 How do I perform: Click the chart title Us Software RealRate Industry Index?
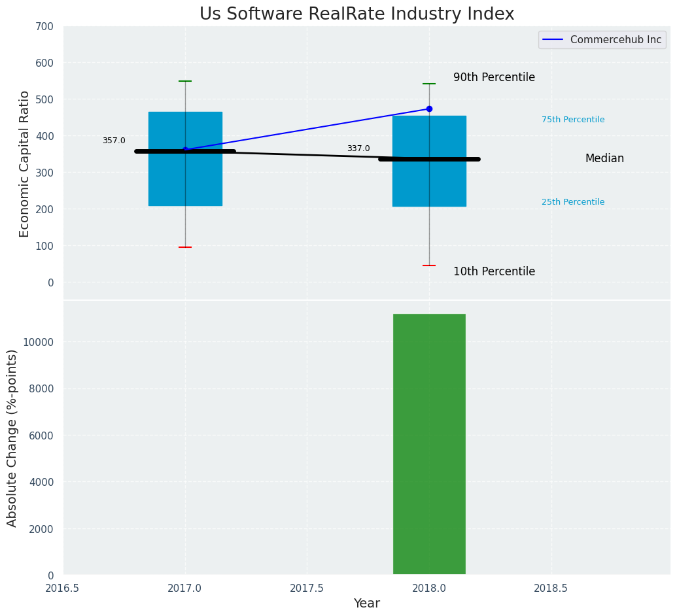(356, 14)
